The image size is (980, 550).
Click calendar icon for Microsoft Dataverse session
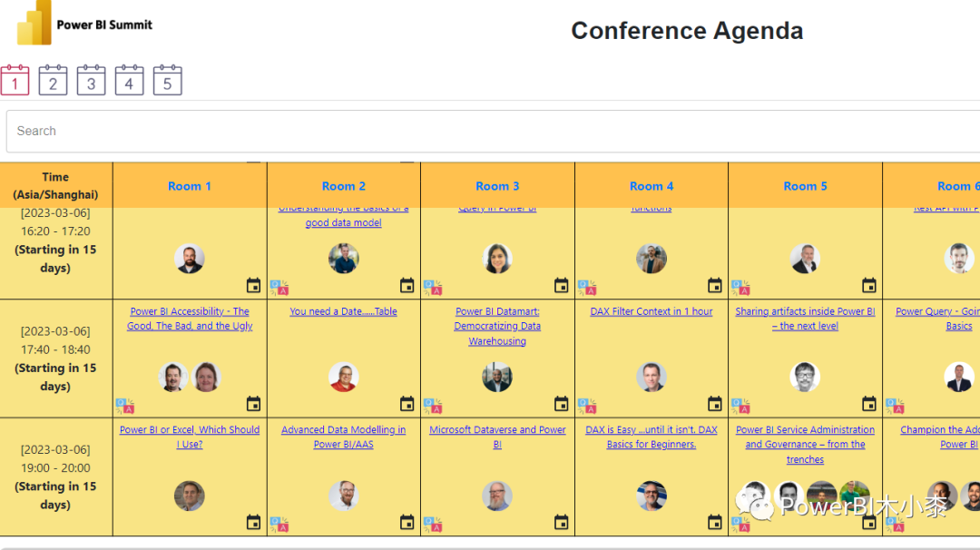pyautogui.click(x=561, y=522)
